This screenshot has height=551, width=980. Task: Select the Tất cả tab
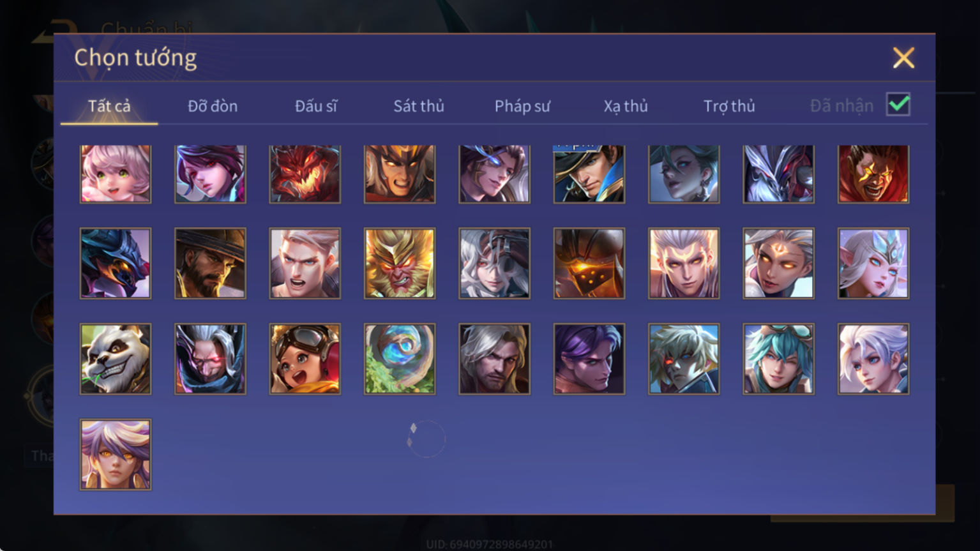[x=109, y=106]
